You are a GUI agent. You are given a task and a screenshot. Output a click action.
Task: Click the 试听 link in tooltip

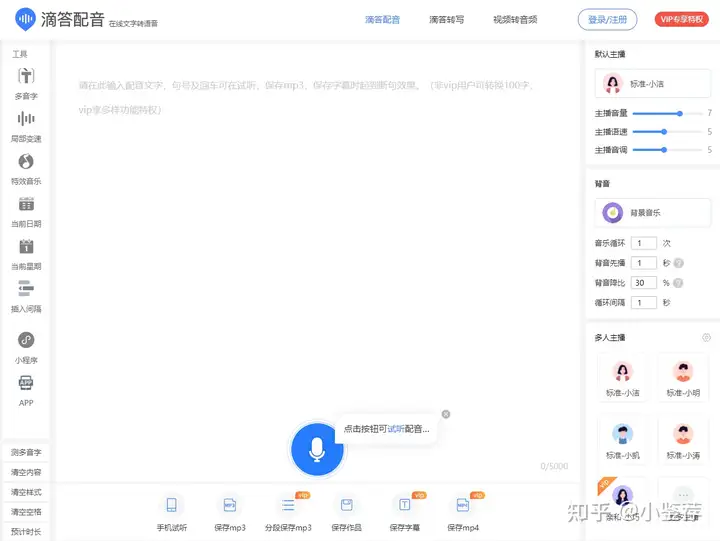point(396,429)
